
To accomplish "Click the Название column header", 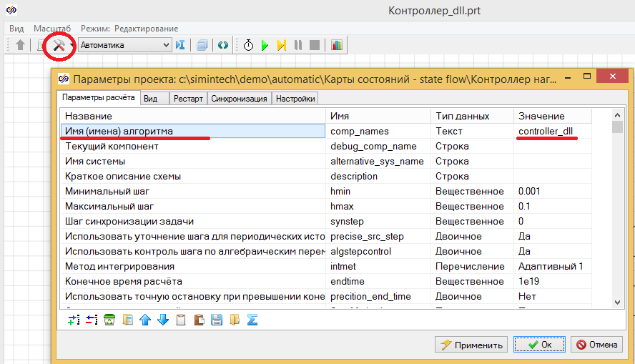I will point(193,116).
